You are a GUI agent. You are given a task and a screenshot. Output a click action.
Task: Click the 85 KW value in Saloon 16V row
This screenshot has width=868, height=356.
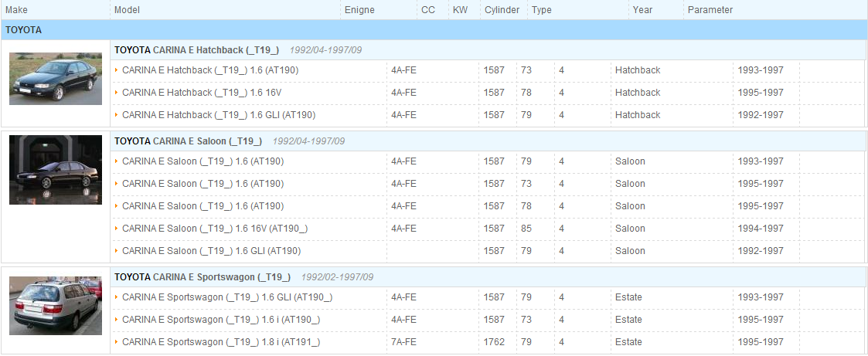point(526,229)
